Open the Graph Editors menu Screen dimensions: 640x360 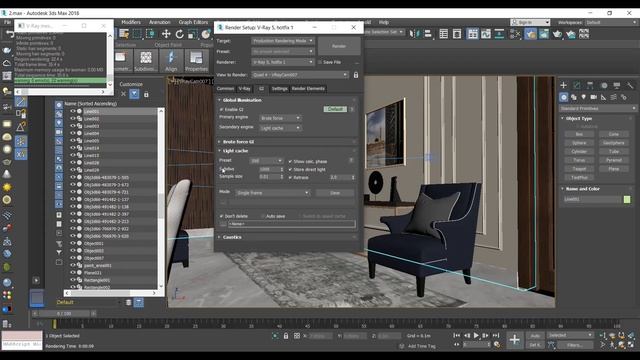[x=193, y=22]
